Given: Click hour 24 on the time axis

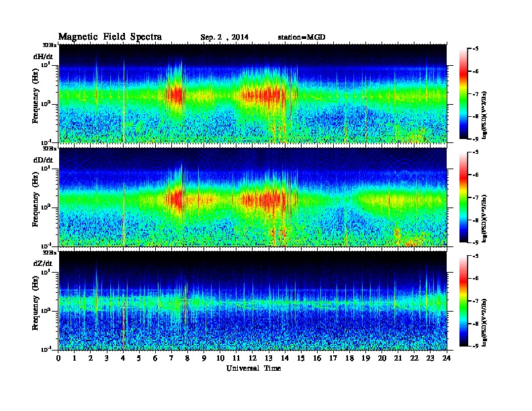Looking at the screenshot, I should 447,358.
